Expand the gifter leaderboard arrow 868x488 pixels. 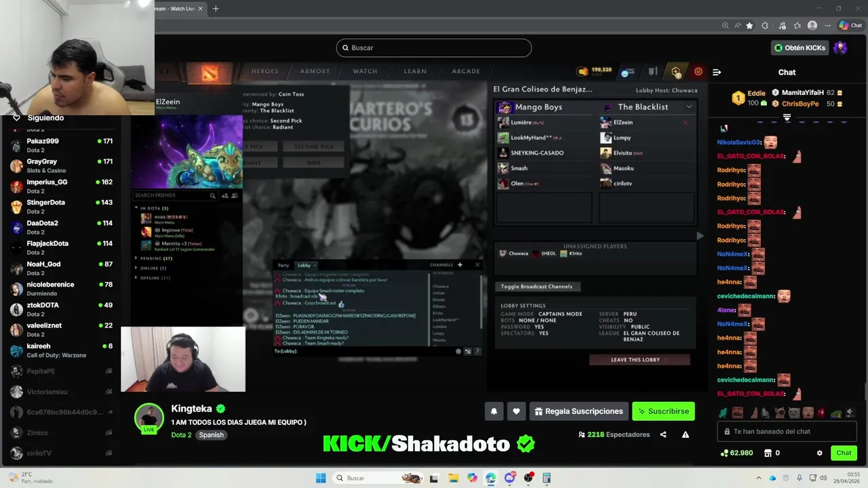point(787,118)
